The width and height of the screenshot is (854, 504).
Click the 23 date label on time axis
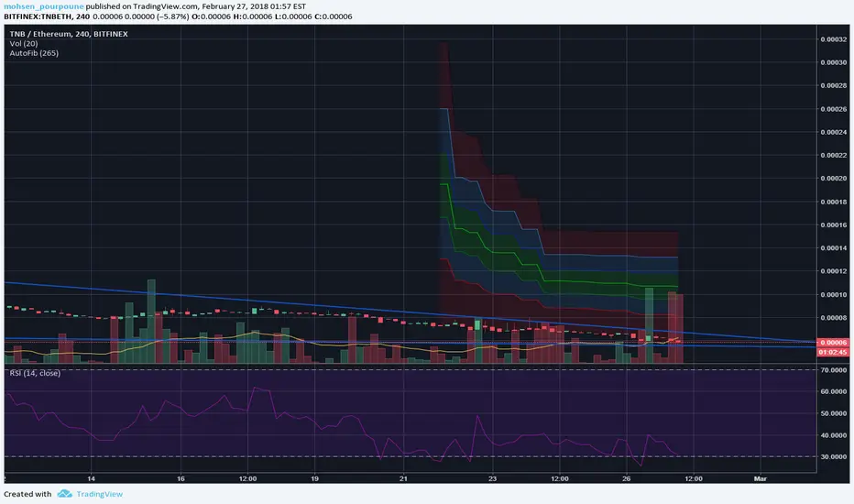click(x=492, y=478)
